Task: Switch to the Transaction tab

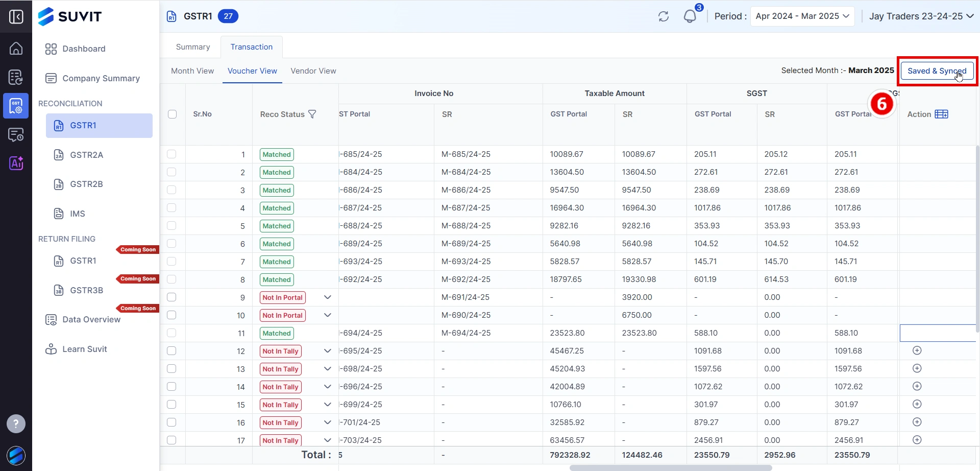Action: [252, 47]
